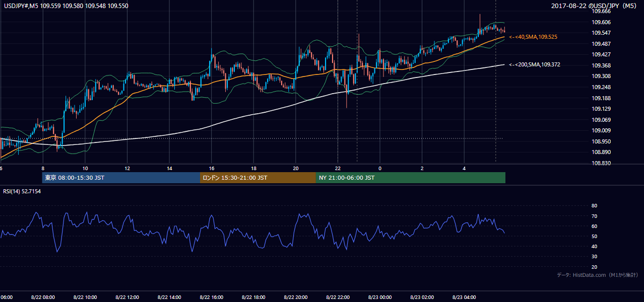This screenshot has height=302, width=644.
Task: Select the ロンドン 15:30-21:00 JST session bar
Action: point(258,178)
